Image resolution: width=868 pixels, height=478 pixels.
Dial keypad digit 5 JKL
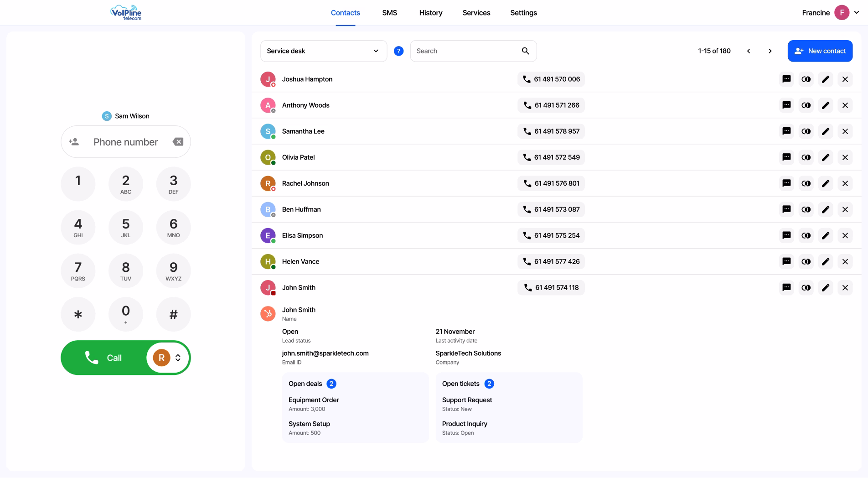tap(126, 228)
